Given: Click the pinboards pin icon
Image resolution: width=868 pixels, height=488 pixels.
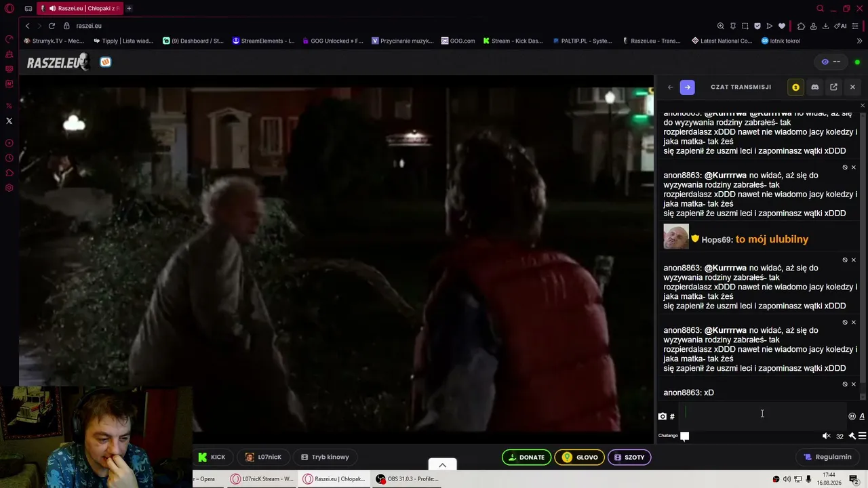Looking at the screenshot, I should point(733,26).
